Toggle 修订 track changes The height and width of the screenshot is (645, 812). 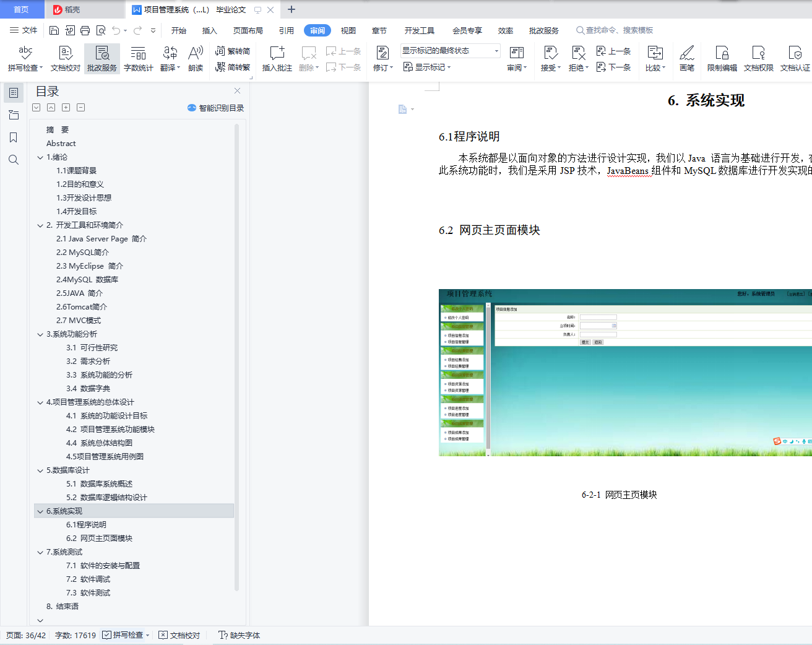383,59
